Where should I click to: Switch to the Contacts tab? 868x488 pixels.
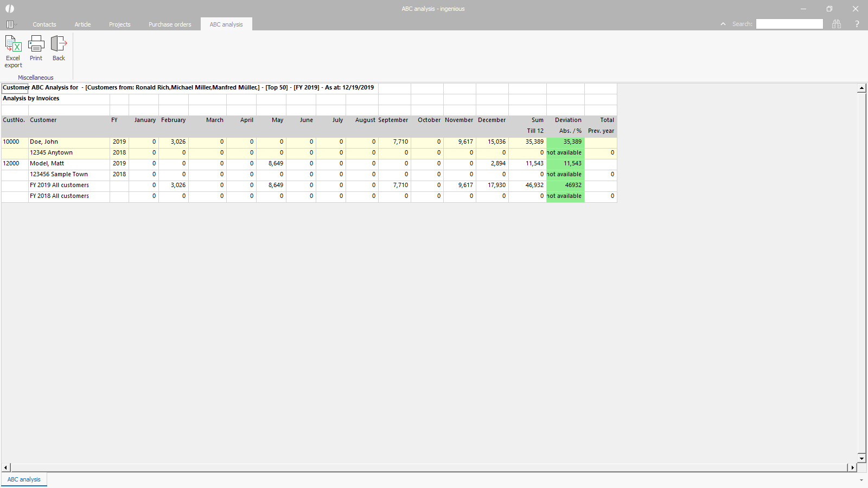click(x=44, y=24)
